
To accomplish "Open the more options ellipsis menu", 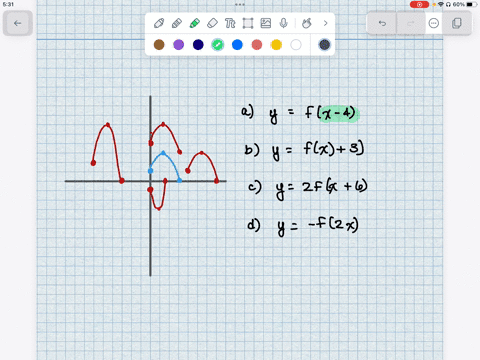I will (434, 23).
